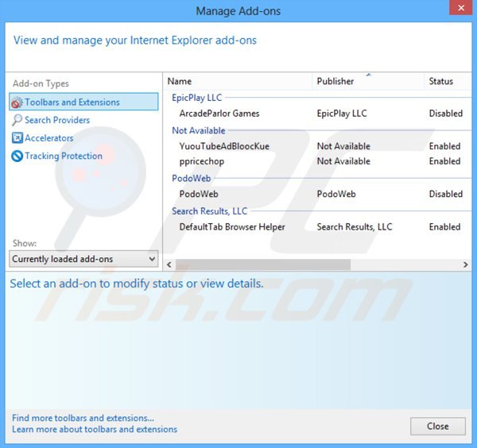The width and height of the screenshot is (477, 448).
Task: Choose Tracking Protection in add-on types
Action: pos(64,156)
